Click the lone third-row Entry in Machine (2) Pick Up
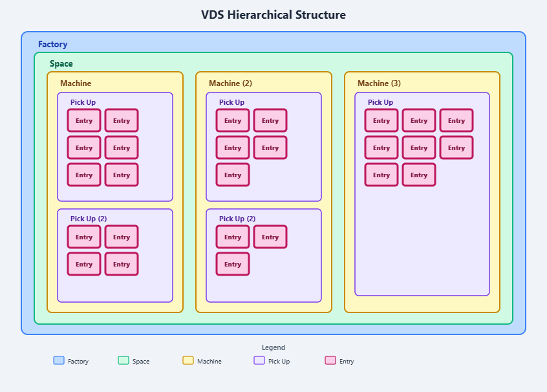Viewport: 547px width, 392px height. click(233, 175)
